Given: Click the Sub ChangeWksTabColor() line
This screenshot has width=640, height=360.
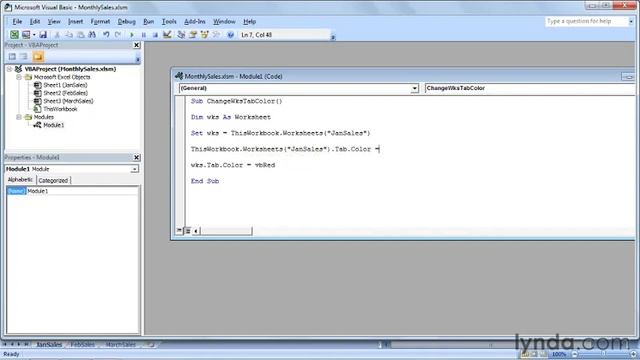Looking at the screenshot, I should pos(236,101).
